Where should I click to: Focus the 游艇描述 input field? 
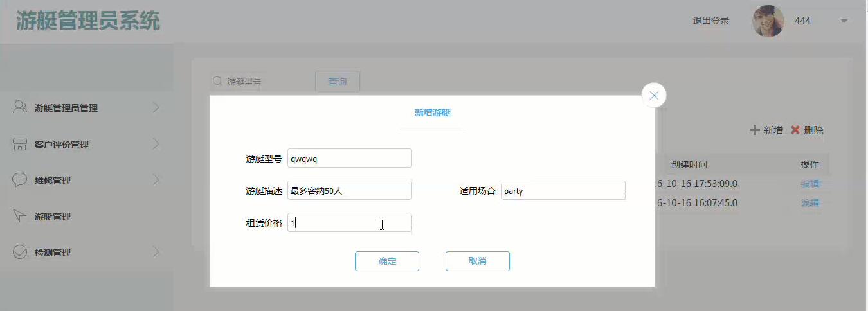point(350,190)
